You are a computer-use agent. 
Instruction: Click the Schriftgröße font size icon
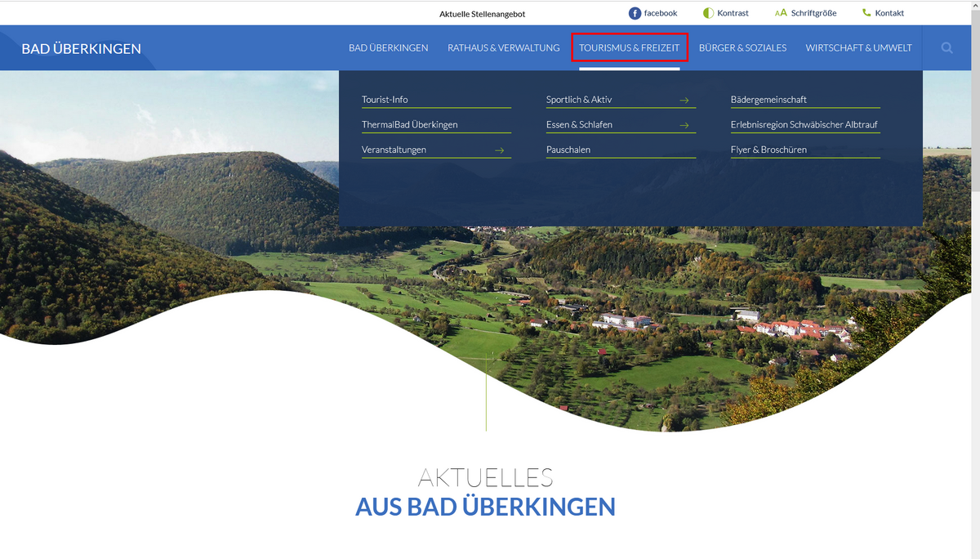point(781,13)
